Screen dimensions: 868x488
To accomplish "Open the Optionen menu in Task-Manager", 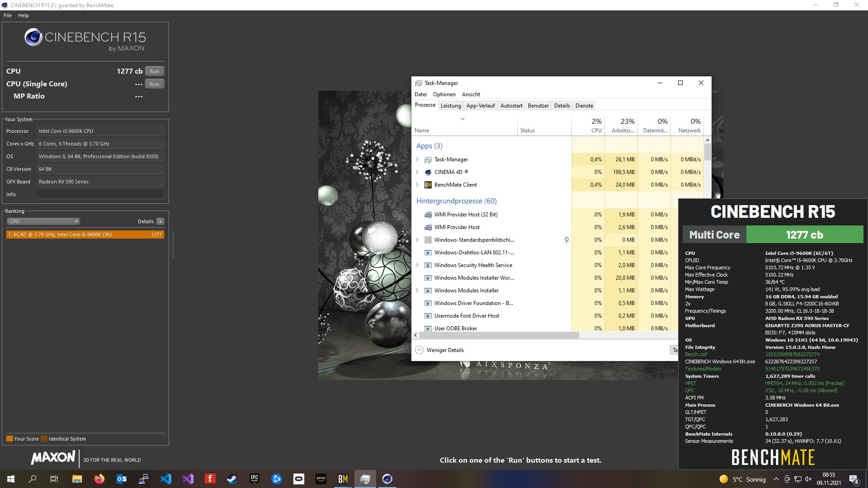I will pos(444,94).
